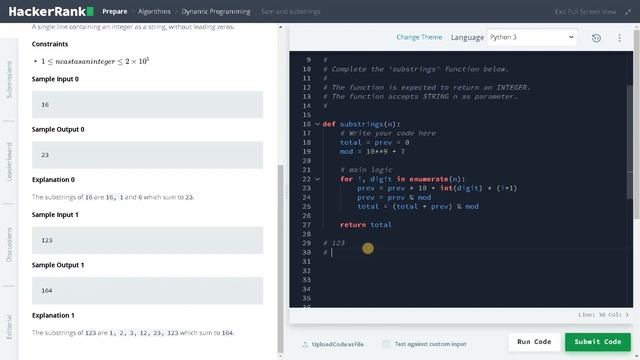Click the Sample Output 0 box showing 23
Screen dimensions: 640x360
[147, 155]
